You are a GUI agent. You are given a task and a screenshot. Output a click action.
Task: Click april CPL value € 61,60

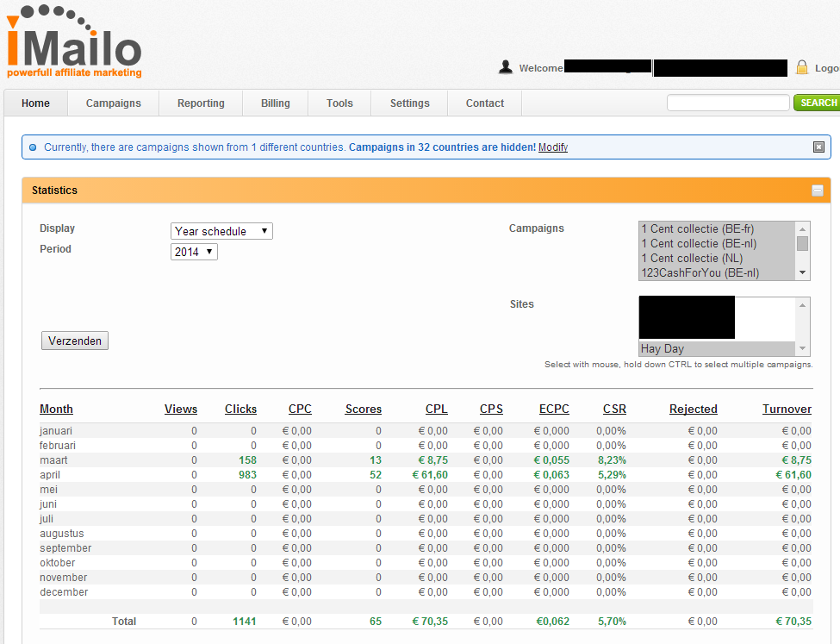[430, 475]
